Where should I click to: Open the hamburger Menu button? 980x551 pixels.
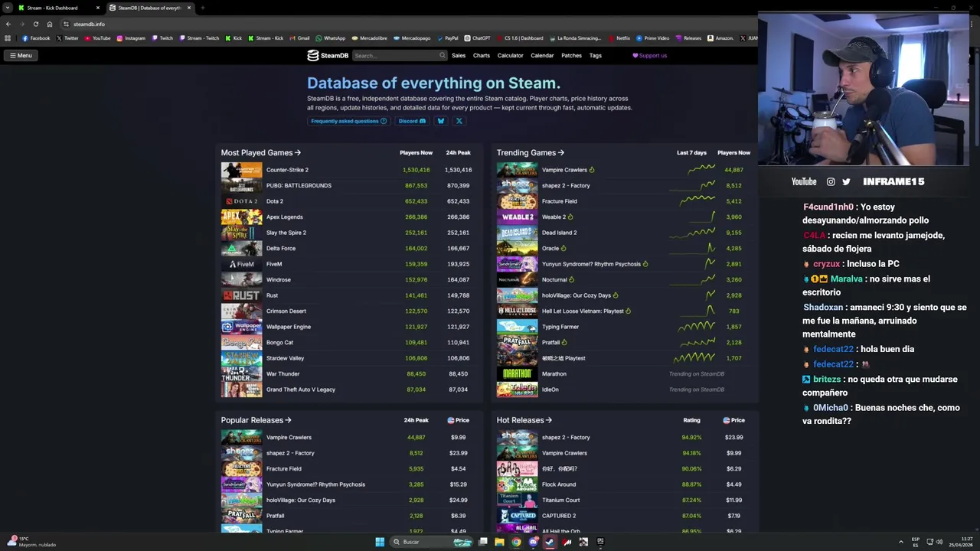[x=21, y=55]
